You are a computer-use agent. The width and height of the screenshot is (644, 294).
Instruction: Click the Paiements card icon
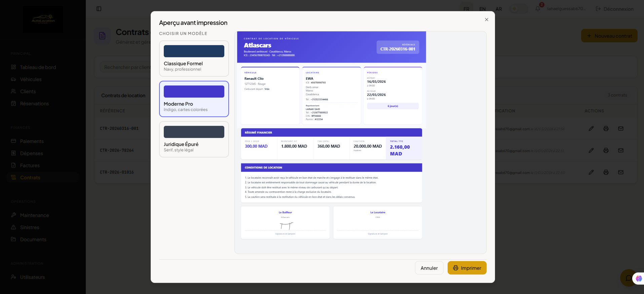(x=13, y=141)
